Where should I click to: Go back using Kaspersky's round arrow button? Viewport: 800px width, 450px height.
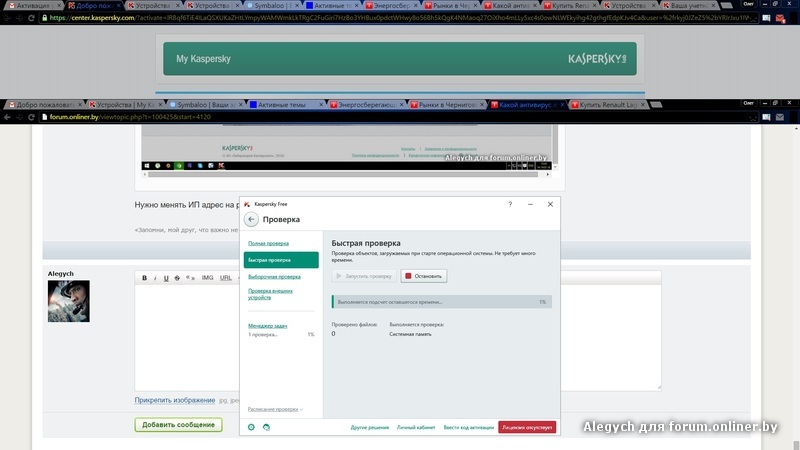(x=251, y=219)
